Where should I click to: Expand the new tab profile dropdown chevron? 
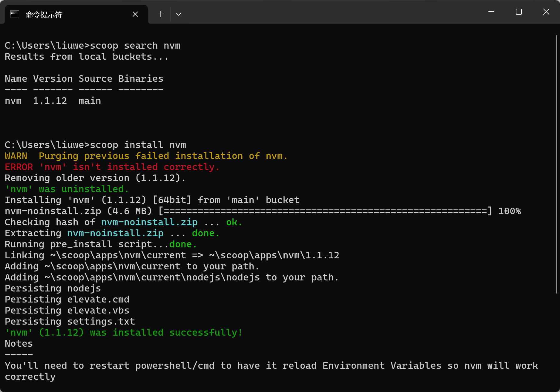tap(179, 14)
